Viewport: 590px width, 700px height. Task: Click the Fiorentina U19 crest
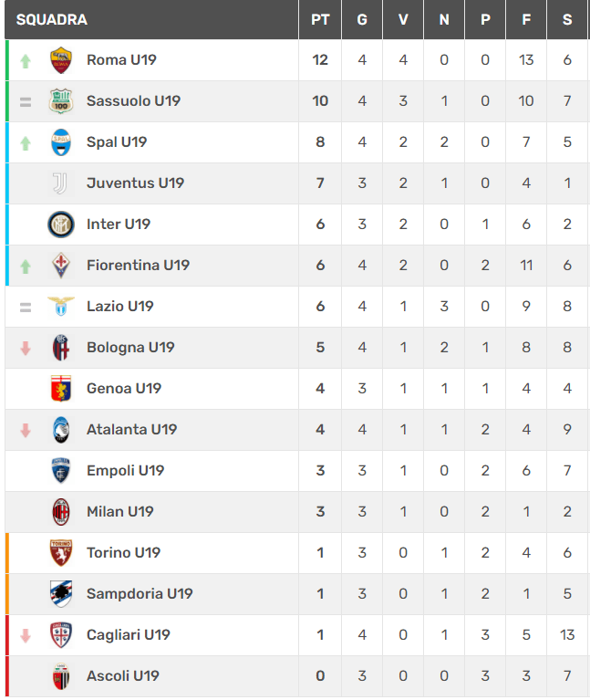pos(61,266)
